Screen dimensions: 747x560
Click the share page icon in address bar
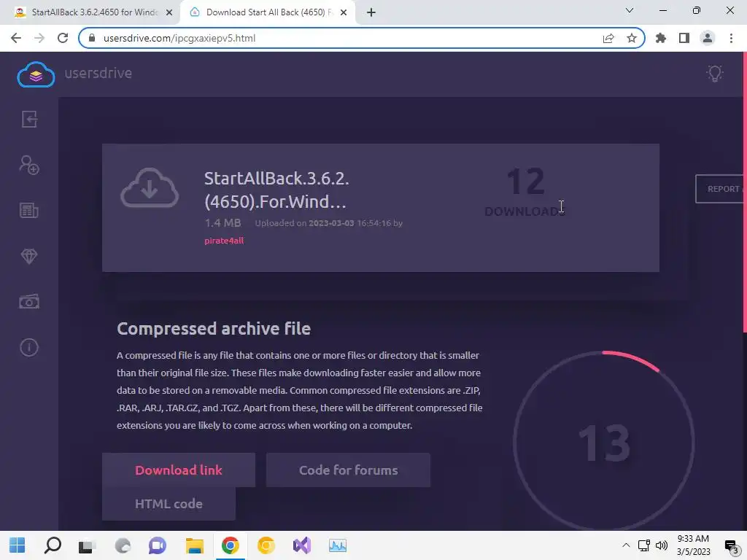608,38
